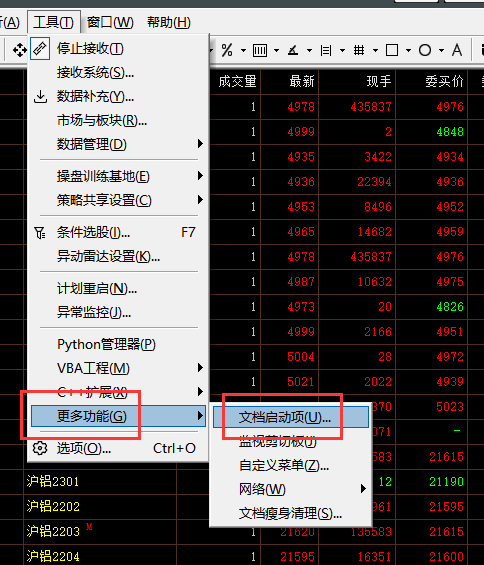Click the move crosshair toolbar icon
The image size is (484, 565).
click(19, 50)
